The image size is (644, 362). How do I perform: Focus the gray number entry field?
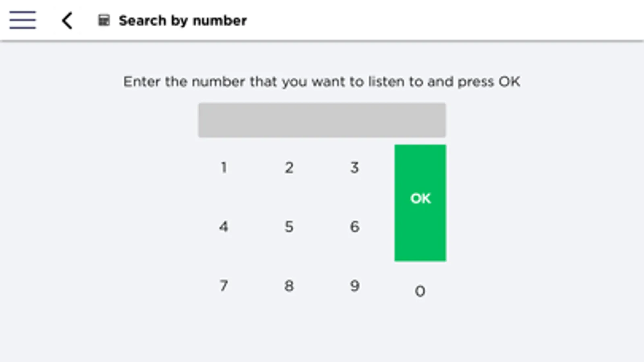[x=322, y=120]
